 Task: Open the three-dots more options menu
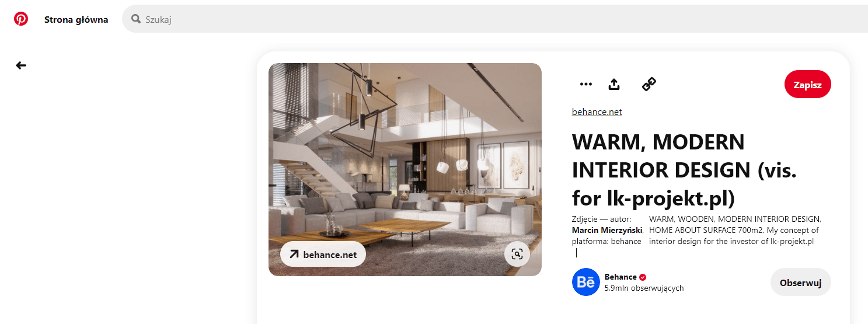click(586, 84)
